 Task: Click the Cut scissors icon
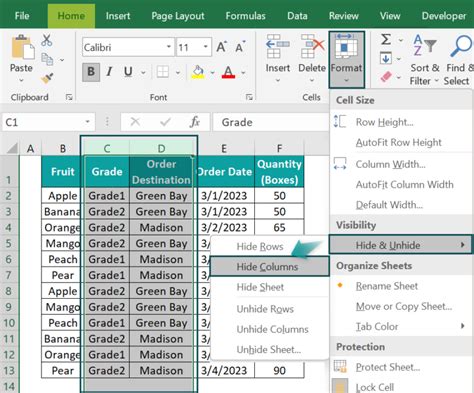pyautogui.click(x=47, y=40)
